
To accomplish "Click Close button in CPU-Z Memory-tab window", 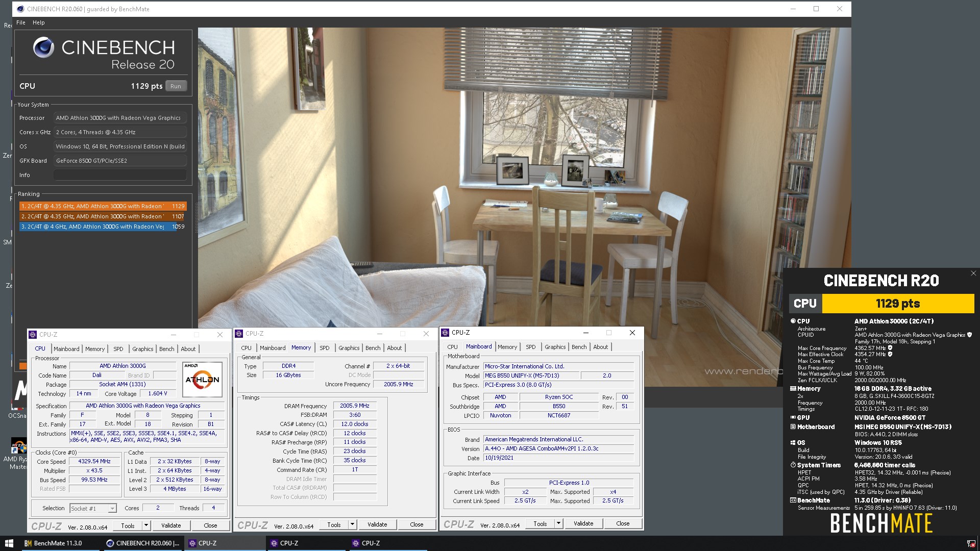I will coord(416,524).
